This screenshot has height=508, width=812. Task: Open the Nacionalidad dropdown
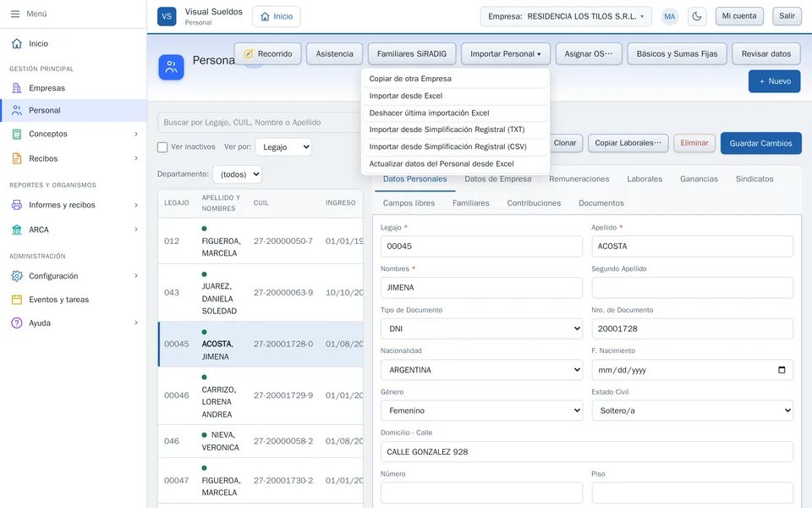tap(481, 370)
